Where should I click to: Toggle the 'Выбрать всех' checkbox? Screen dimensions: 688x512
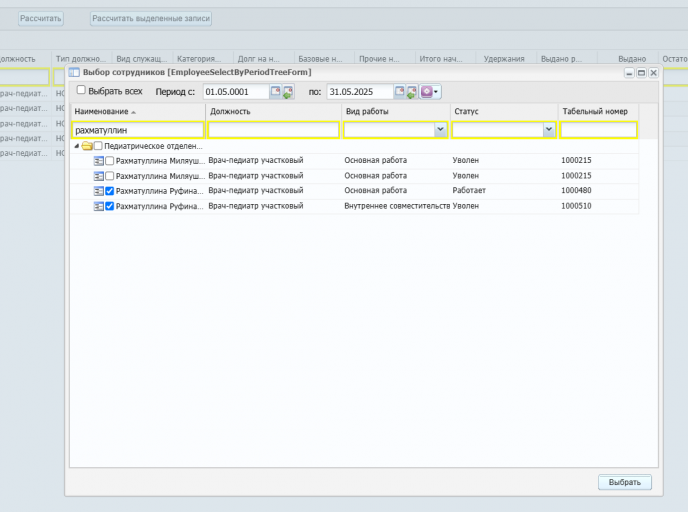point(81,90)
